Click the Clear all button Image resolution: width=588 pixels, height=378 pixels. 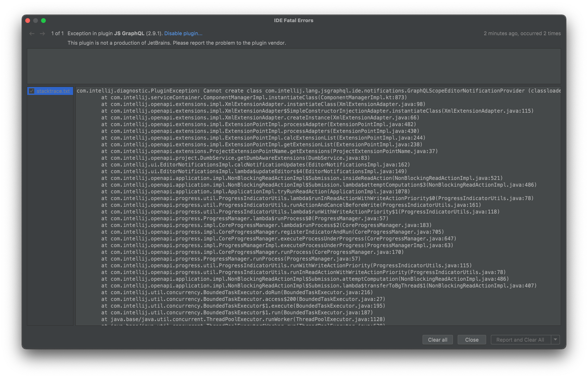[x=438, y=340]
